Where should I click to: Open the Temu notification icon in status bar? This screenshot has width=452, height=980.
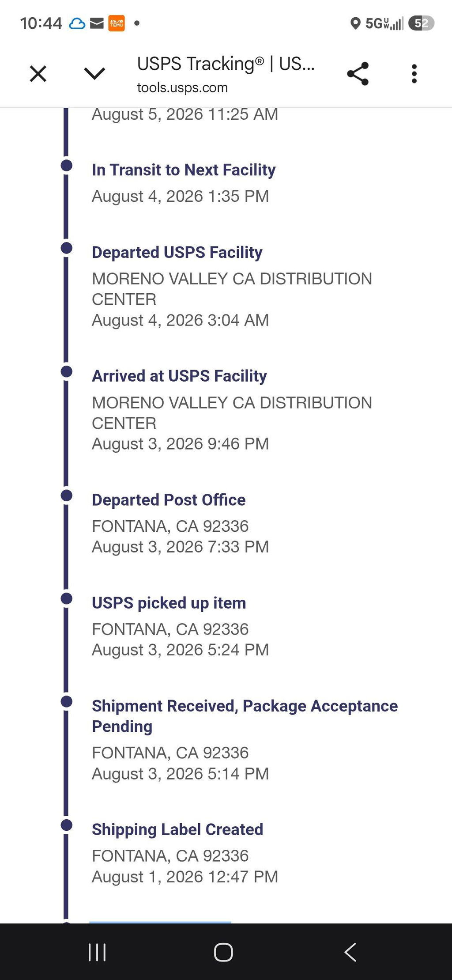(117, 23)
